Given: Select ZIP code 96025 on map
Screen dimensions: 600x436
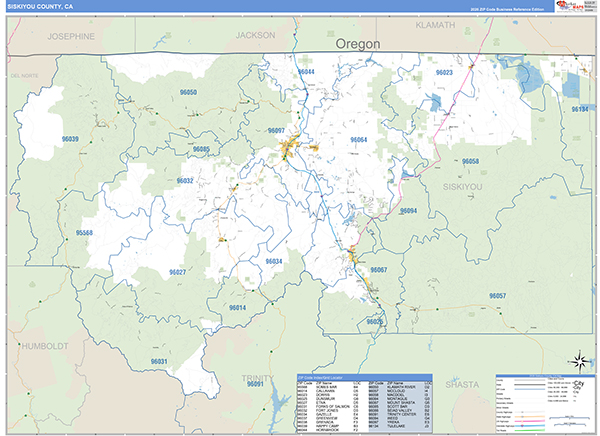Looking at the screenshot, I should (x=375, y=322).
